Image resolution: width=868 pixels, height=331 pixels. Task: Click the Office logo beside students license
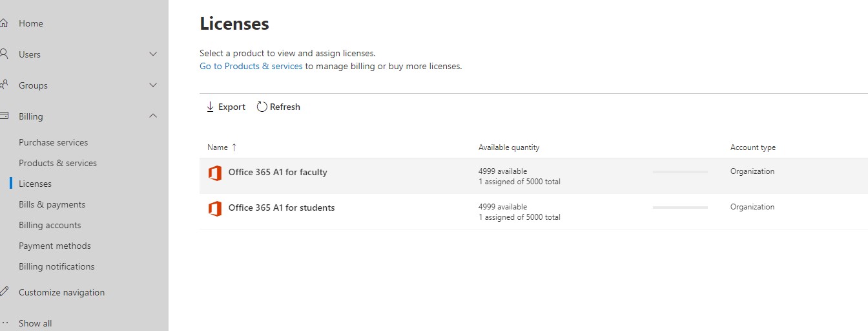(214, 208)
